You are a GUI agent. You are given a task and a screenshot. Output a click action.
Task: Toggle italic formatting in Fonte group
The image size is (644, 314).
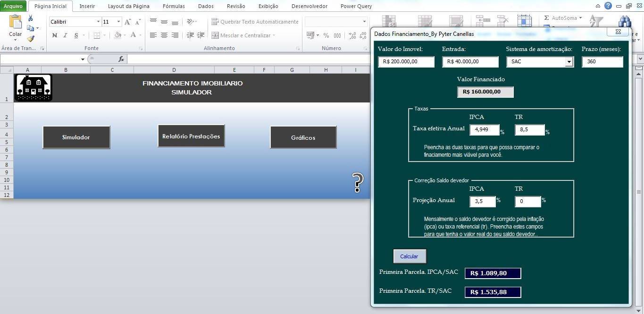[65, 35]
